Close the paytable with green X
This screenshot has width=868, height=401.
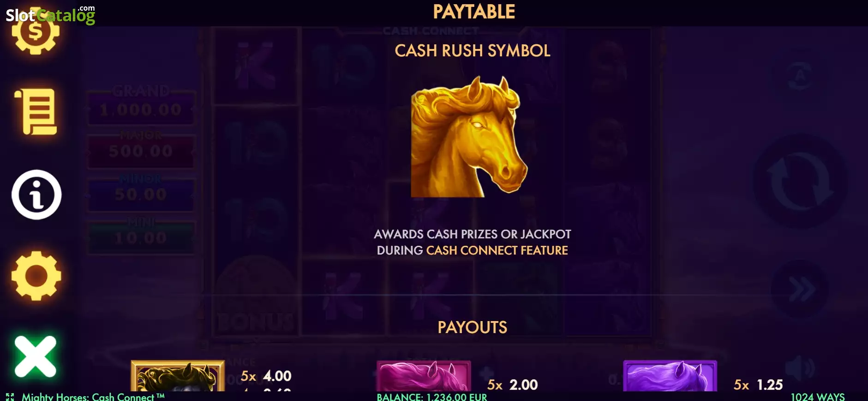(x=36, y=356)
